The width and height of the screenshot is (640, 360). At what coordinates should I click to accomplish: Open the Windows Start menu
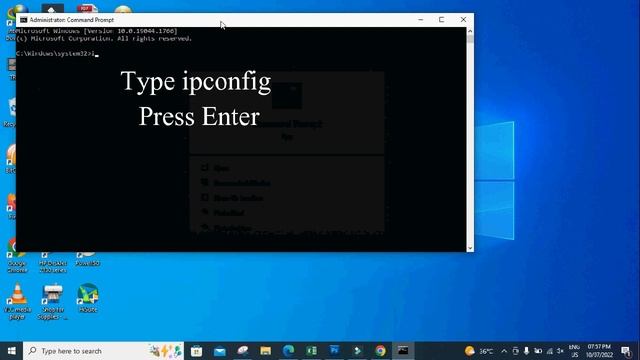point(11,351)
